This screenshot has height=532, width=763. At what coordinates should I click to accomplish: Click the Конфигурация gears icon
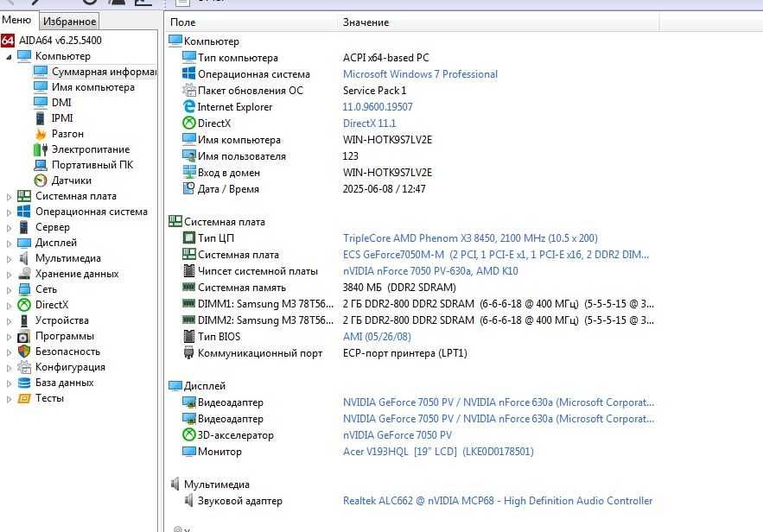pyautogui.click(x=24, y=367)
